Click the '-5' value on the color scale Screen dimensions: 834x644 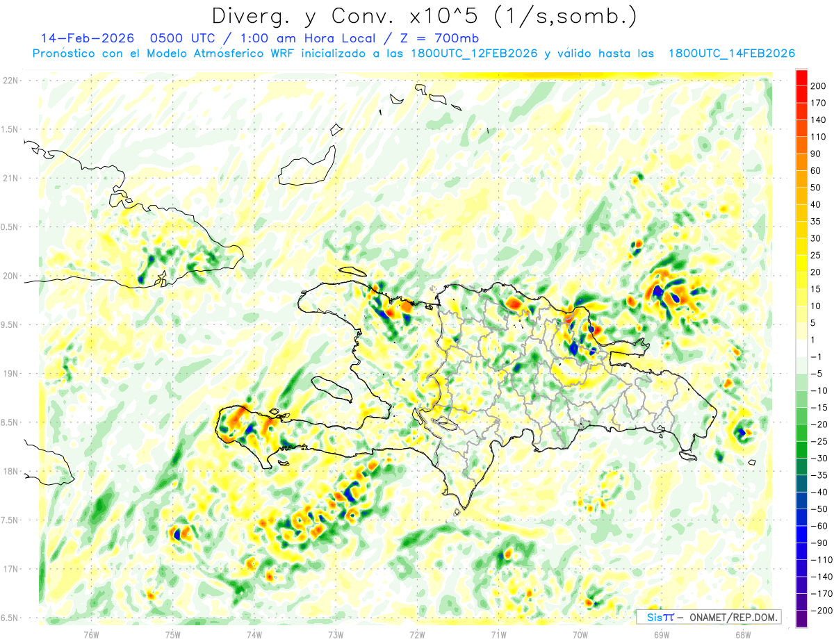(817, 374)
